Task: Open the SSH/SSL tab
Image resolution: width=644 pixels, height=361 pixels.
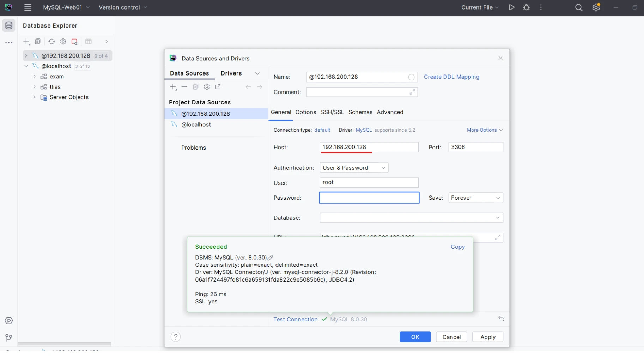Action: click(332, 112)
